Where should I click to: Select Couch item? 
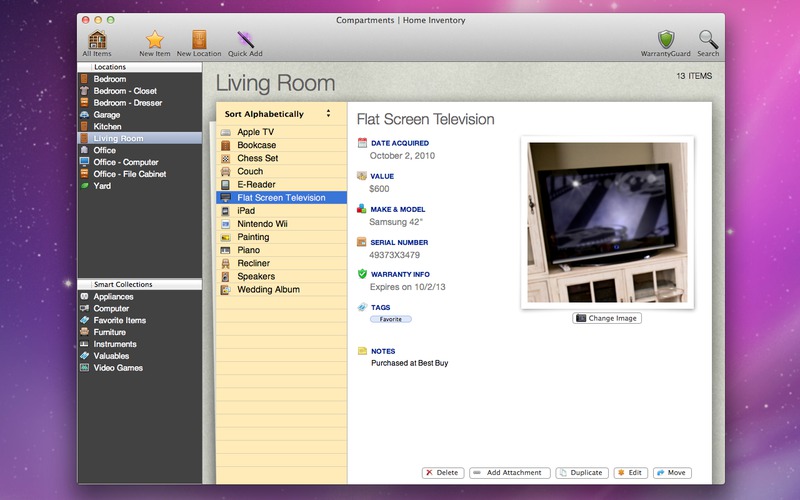pos(282,171)
